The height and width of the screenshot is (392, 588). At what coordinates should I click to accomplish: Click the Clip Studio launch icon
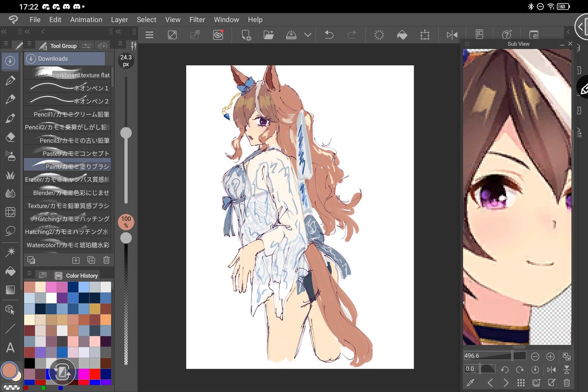coord(218,35)
